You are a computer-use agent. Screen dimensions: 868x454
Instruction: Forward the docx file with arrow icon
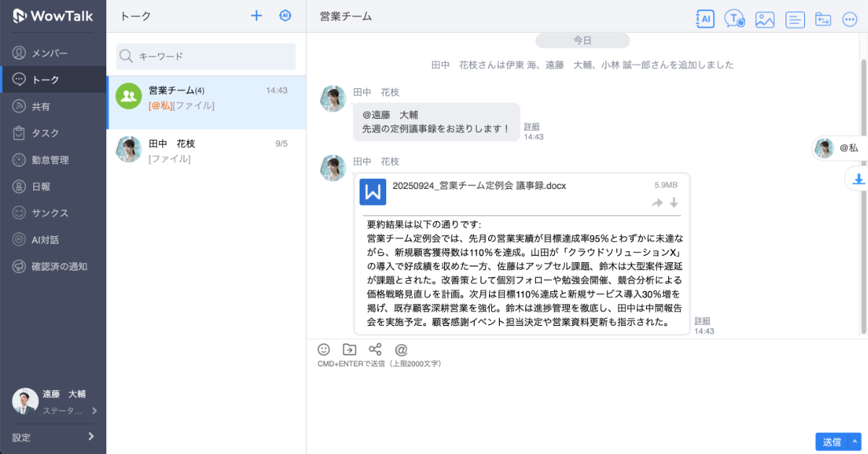click(658, 203)
